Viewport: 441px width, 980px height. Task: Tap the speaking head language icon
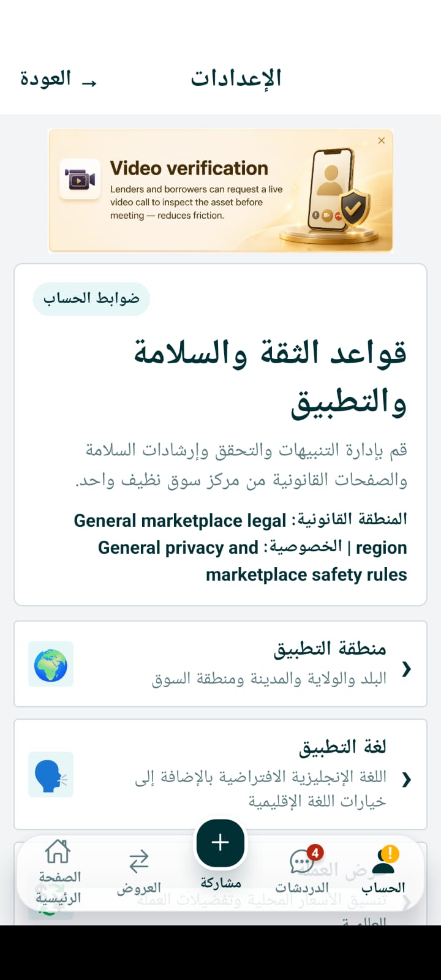pos(51,775)
